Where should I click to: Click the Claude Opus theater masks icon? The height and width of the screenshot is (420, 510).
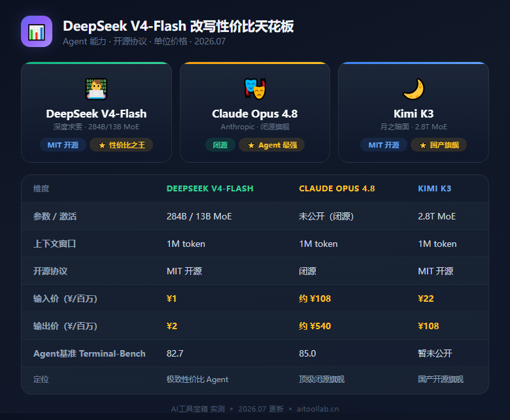(x=255, y=88)
